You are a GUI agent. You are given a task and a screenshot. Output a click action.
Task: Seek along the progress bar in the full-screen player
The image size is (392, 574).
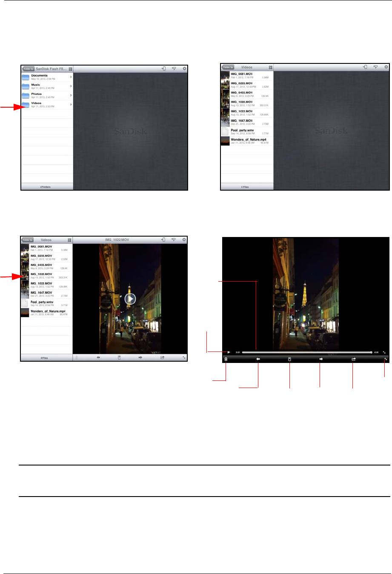307,352
